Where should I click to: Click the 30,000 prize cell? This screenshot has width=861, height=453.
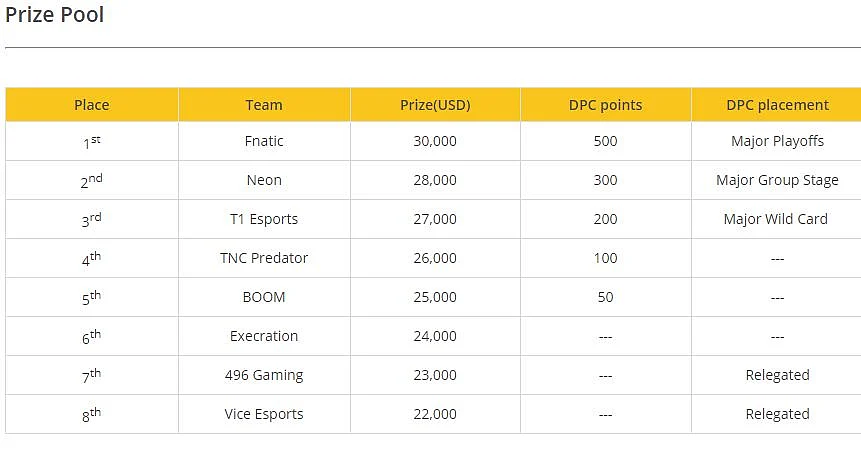435,141
